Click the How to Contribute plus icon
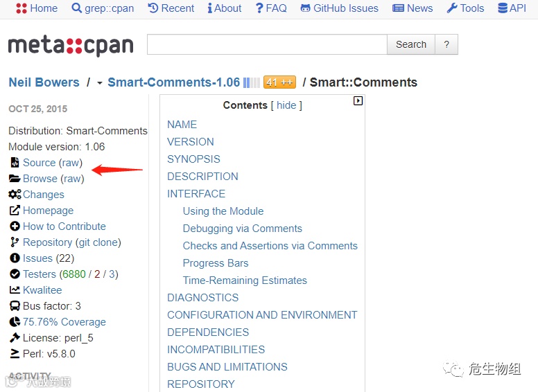 (15, 226)
